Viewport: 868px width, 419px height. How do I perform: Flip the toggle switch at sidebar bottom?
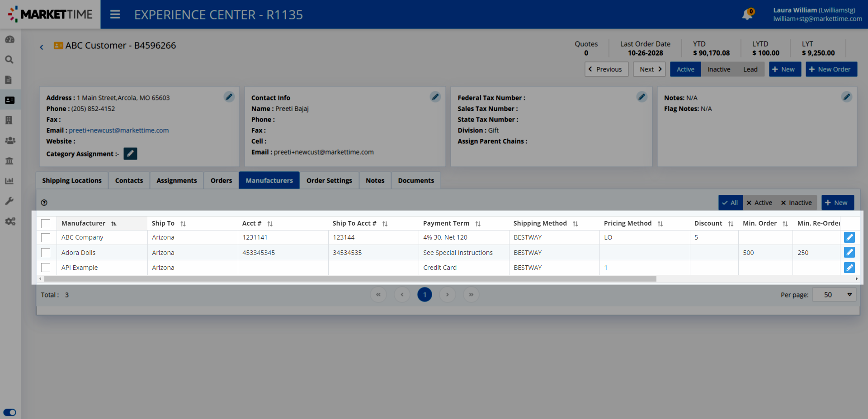9,412
